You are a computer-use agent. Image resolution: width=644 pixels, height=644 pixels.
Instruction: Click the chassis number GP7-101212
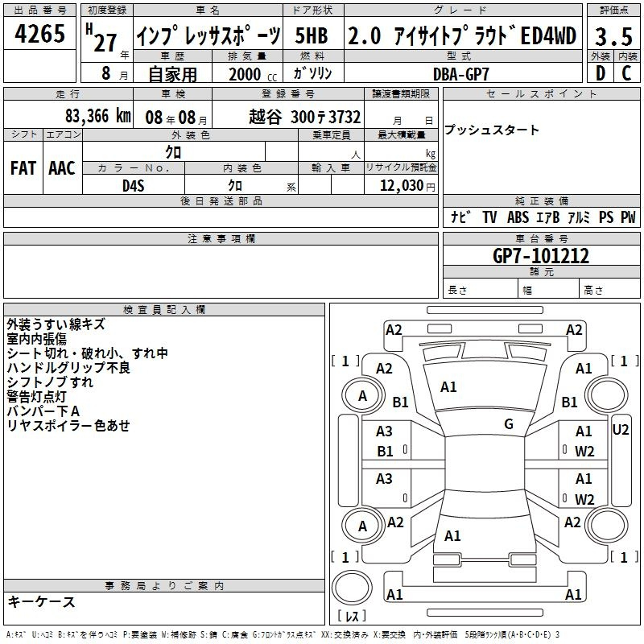pos(541,256)
